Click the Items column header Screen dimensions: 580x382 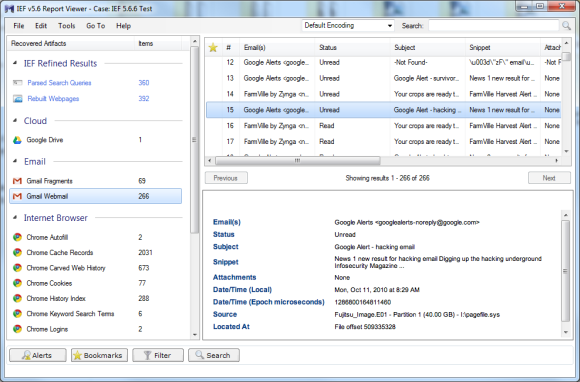coord(158,43)
